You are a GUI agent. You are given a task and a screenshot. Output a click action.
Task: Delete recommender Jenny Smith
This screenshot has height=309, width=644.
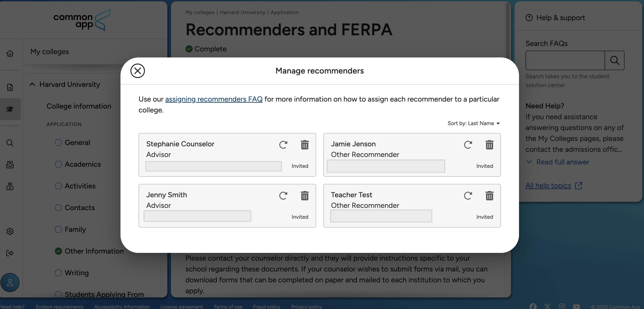[x=305, y=196]
